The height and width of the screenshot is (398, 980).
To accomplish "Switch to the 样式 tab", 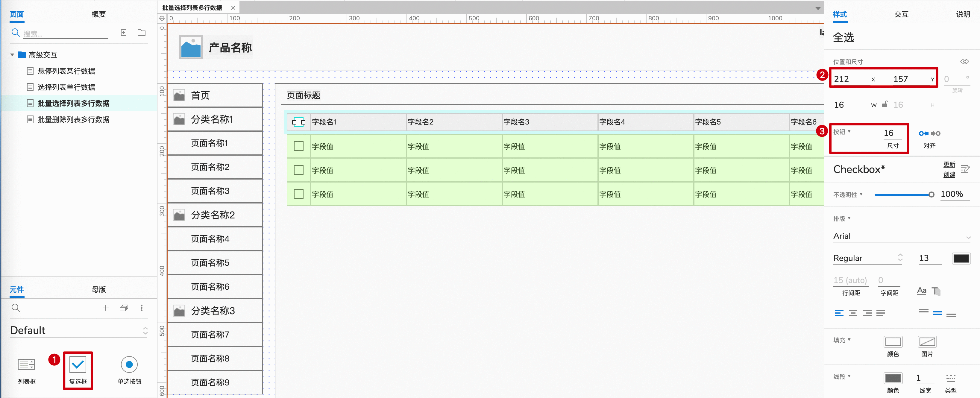I will (x=840, y=14).
